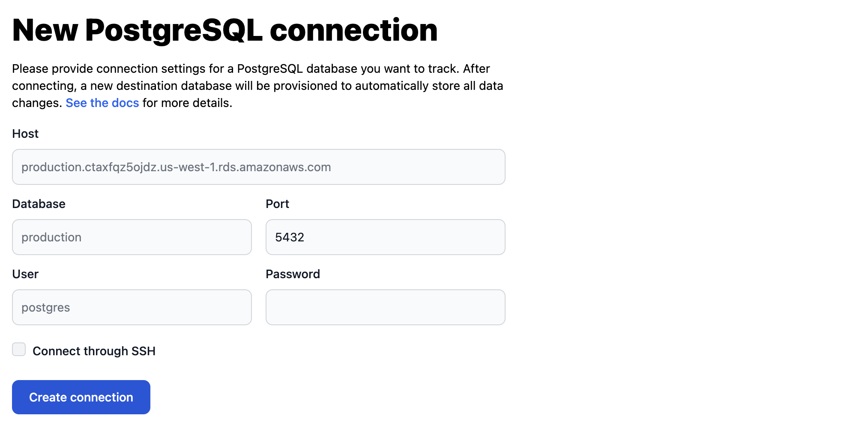Click into the Database input field
Screen dimensions: 868x428
[132, 237]
